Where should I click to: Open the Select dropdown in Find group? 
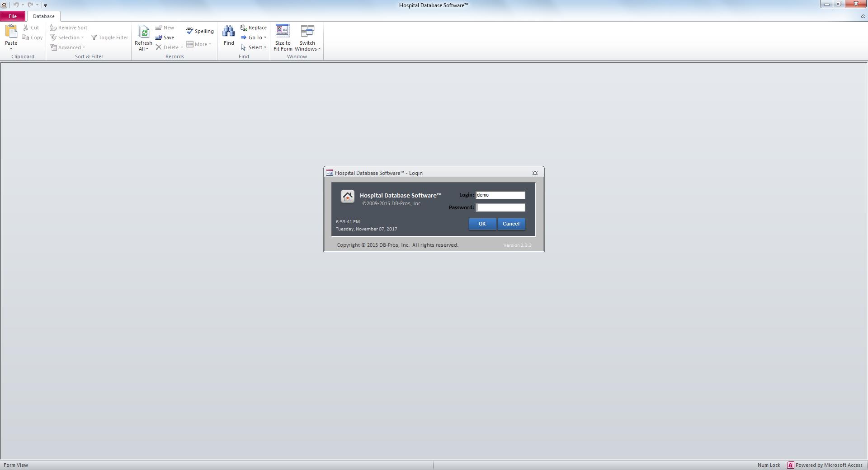(x=254, y=47)
